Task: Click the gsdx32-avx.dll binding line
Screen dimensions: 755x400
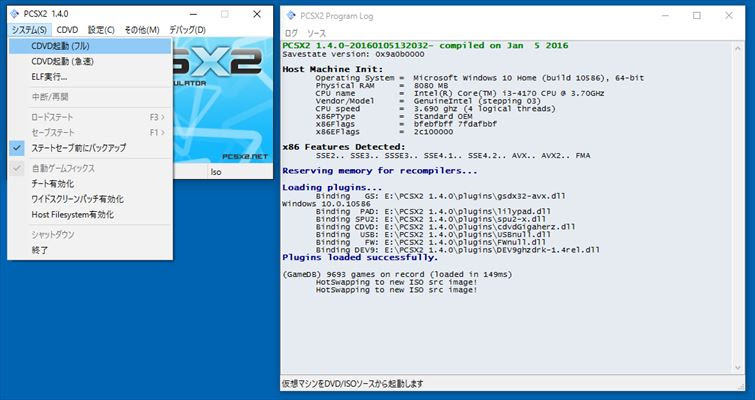Action: pyautogui.click(x=441, y=196)
